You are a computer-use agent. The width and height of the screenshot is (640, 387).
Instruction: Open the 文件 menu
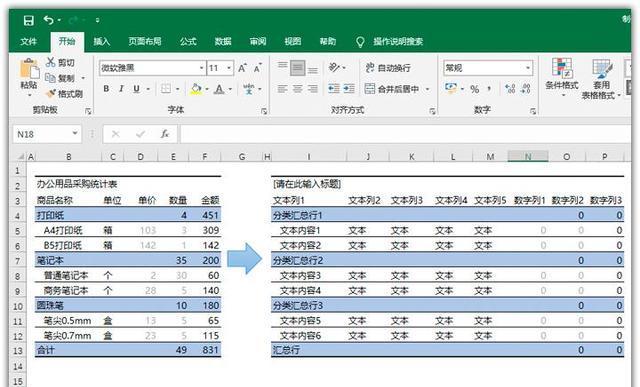(x=29, y=41)
